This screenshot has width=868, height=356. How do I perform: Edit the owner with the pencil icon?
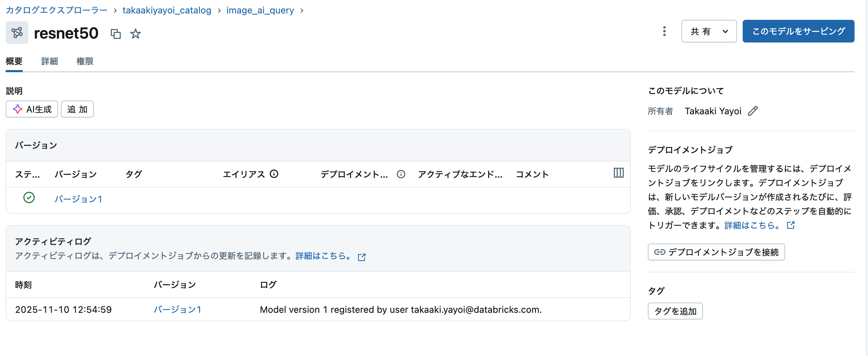tap(752, 111)
